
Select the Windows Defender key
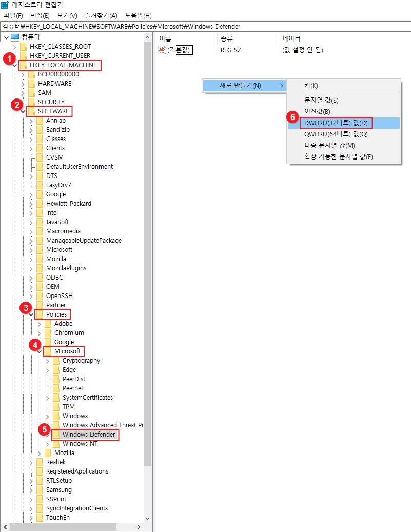(x=89, y=435)
